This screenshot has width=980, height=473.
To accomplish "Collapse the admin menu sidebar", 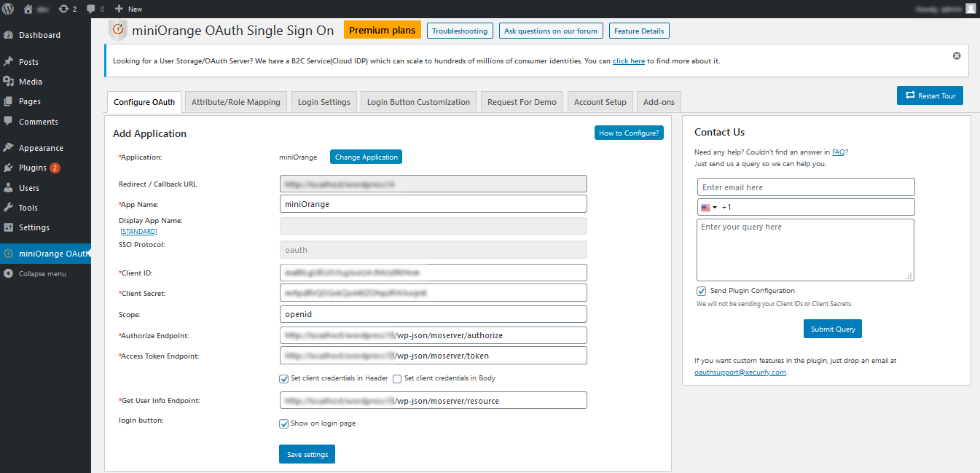I will click(9, 273).
